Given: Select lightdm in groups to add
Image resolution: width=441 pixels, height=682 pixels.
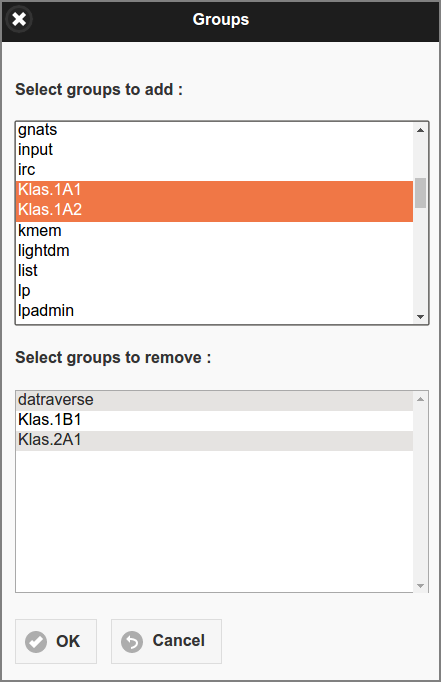Looking at the screenshot, I should pyautogui.click(x=214, y=251).
